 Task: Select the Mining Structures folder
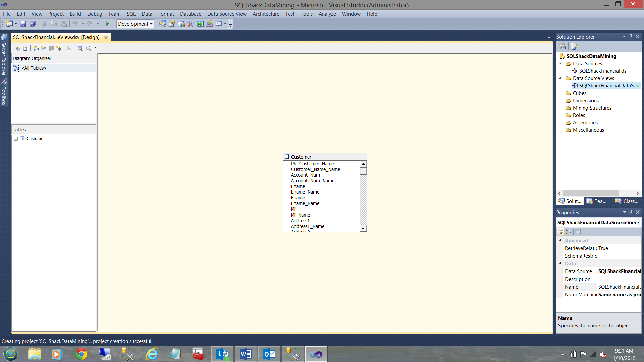(592, 108)
